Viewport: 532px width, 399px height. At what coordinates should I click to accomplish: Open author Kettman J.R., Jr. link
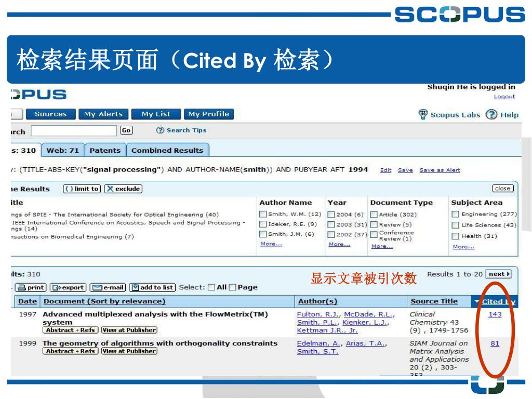327,330
